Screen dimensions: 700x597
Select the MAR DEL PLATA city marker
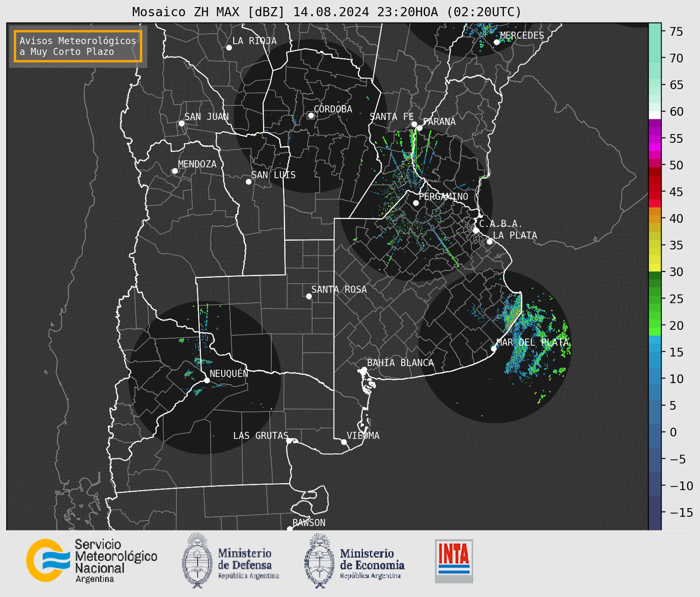(x=493, y=349)
